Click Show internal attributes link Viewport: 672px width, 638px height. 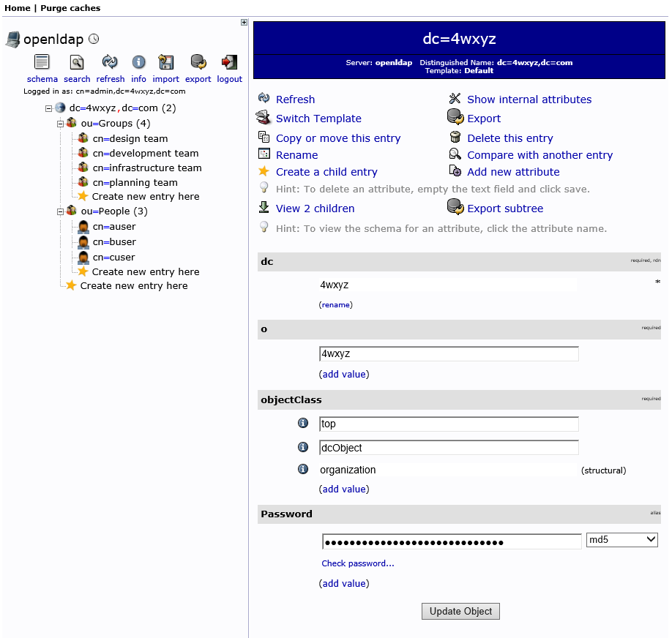[x=529, y=100]
